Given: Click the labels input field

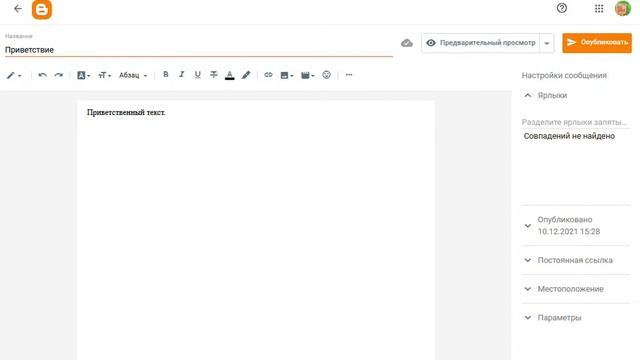Looking at the screenshot, I should click(576, 122).
